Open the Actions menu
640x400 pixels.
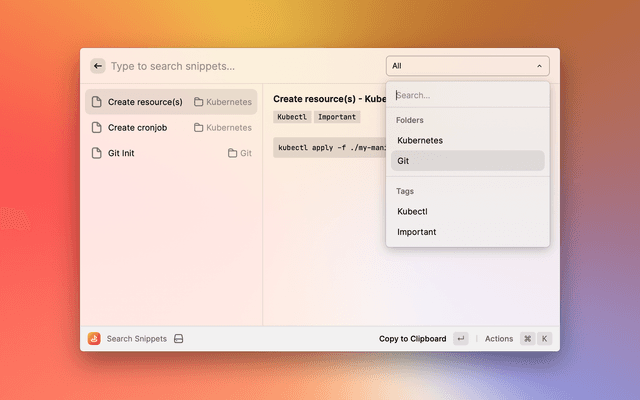pos(499,339)
